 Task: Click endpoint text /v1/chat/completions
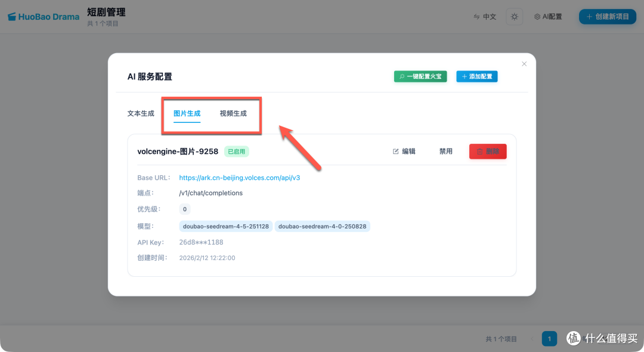point(210,193)
